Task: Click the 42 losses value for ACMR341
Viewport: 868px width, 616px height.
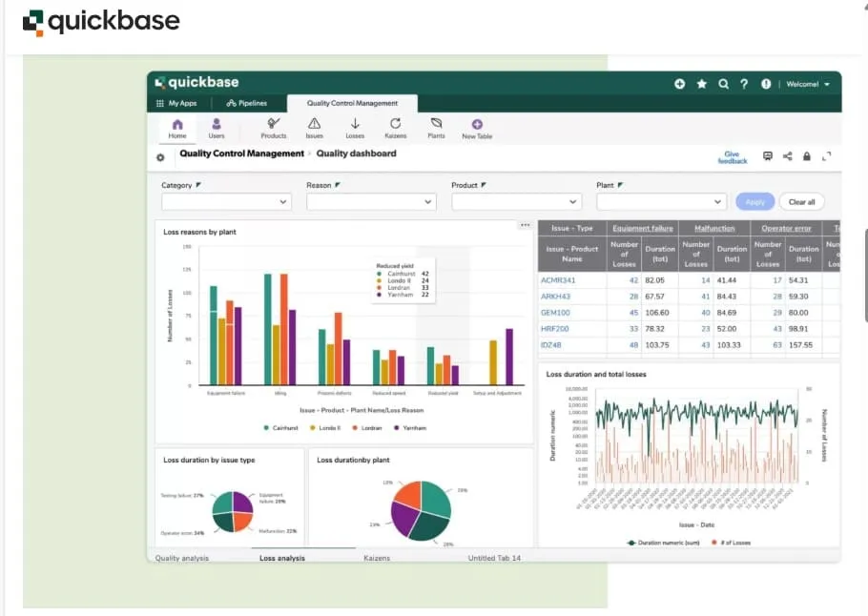Action: click(x=633, y=280)
